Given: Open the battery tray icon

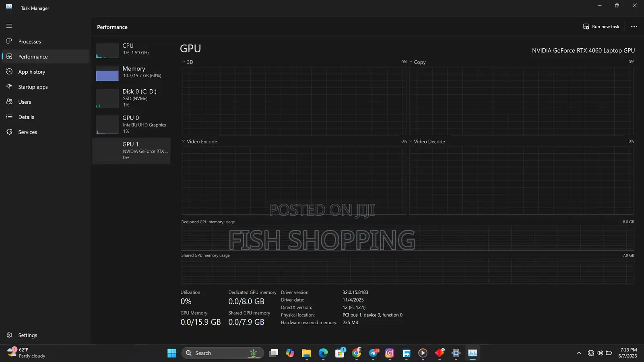Looking at the screenshot, I should (609, 353).
